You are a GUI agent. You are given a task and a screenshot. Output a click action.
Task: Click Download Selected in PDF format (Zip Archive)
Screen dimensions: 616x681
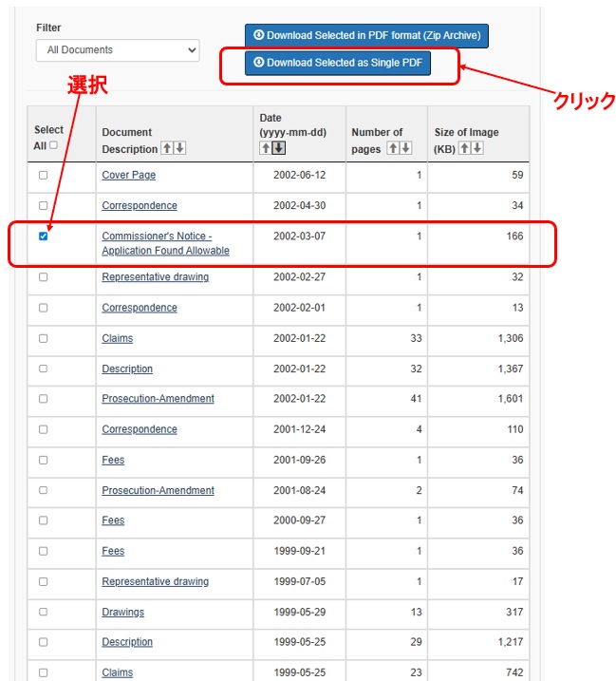[366, 36]
